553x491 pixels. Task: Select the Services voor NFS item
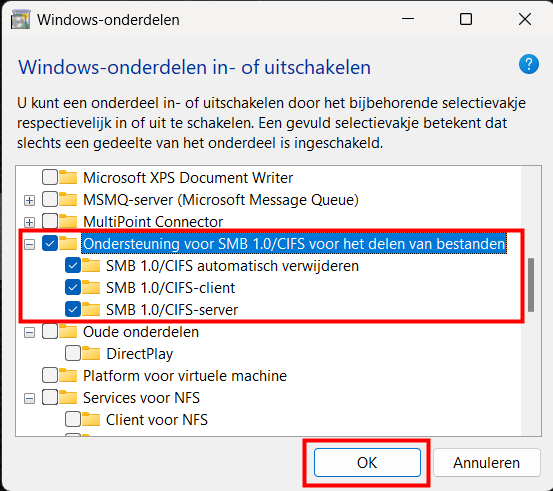click(x=141, y=398)
